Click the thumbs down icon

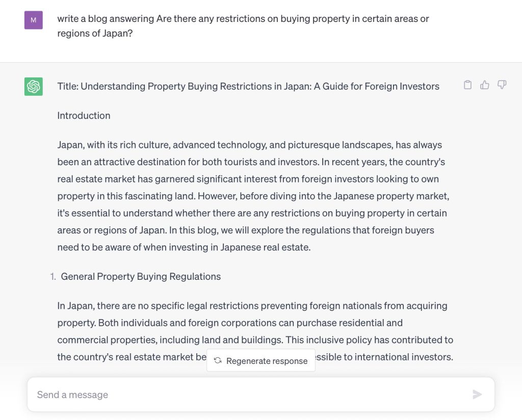(x=502, y=85)
